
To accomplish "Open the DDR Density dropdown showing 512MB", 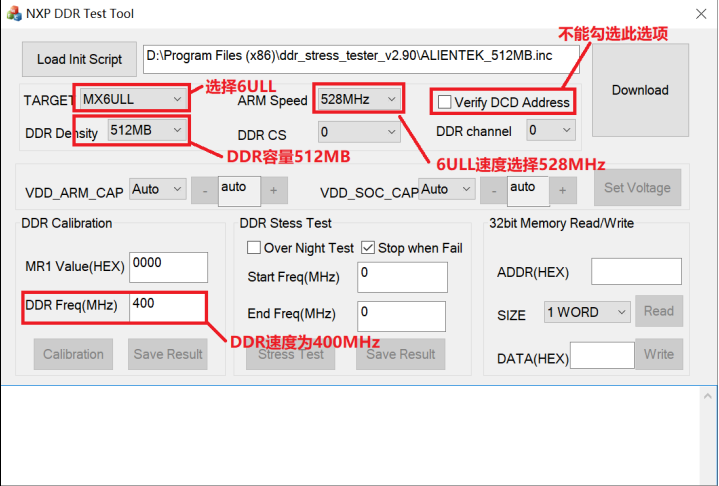I will coord(147,131).
